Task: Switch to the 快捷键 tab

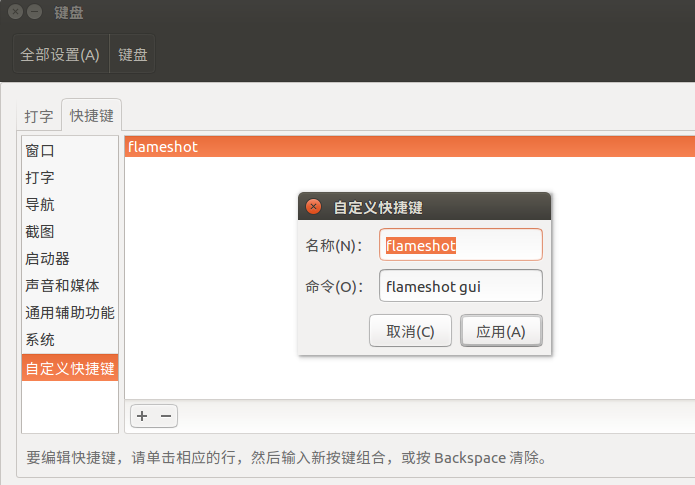Action: click(92, 116)
